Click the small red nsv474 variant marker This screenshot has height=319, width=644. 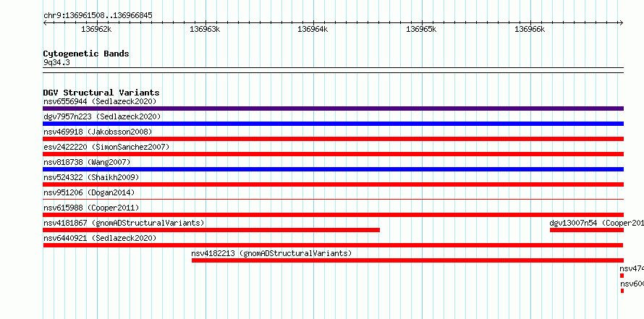(x=622, y=276)
